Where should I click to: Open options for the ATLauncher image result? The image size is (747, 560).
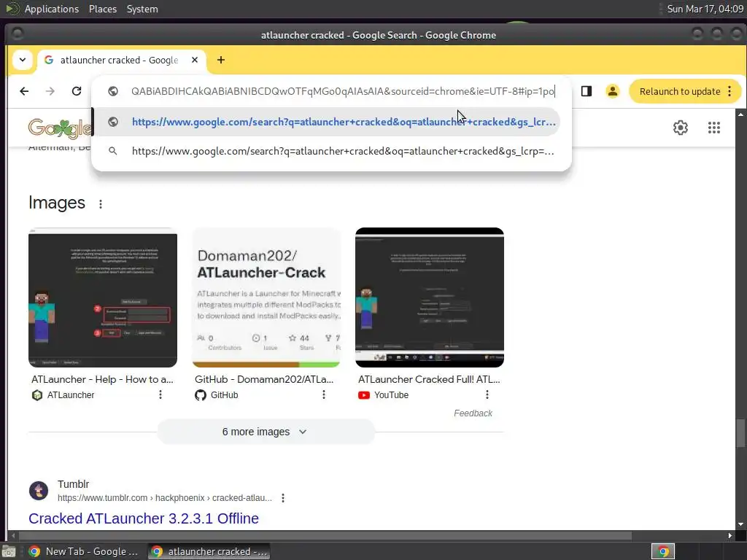(160, 394)
